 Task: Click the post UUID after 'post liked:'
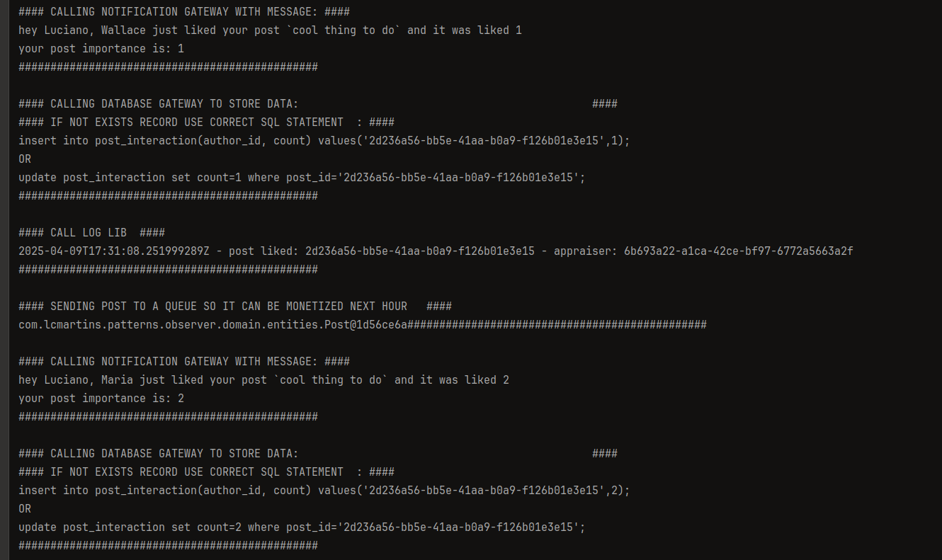[420, 251]
